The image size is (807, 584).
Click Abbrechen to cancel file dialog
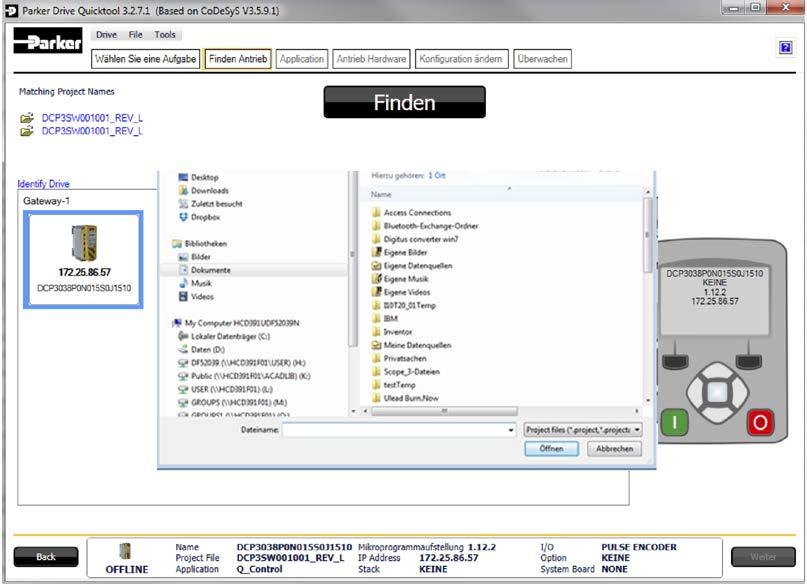(615, 449)
